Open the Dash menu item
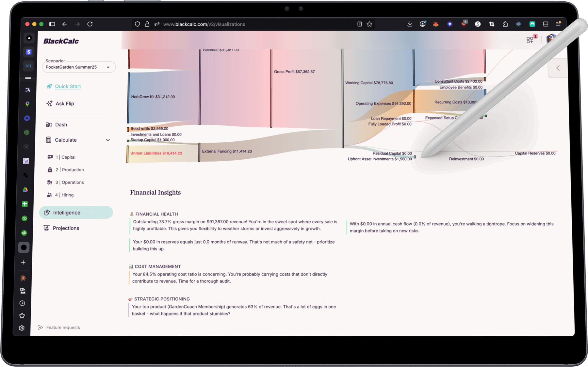588x367 pixels. click(x=61, y=124)
